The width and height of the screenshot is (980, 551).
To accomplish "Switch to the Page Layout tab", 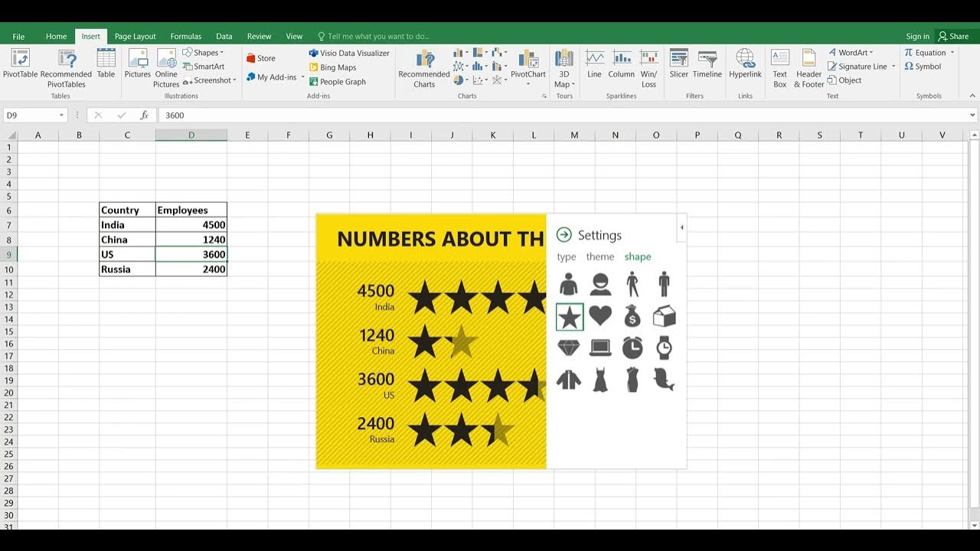I will click(x=135, y=36).
